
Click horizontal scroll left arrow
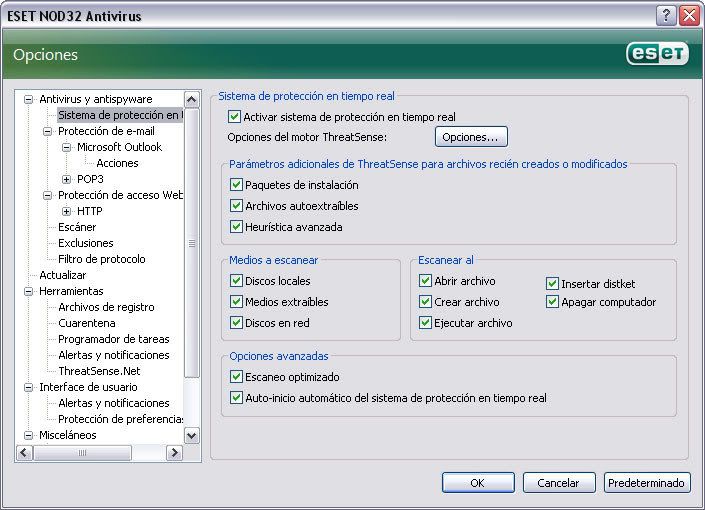pos(24,452)
